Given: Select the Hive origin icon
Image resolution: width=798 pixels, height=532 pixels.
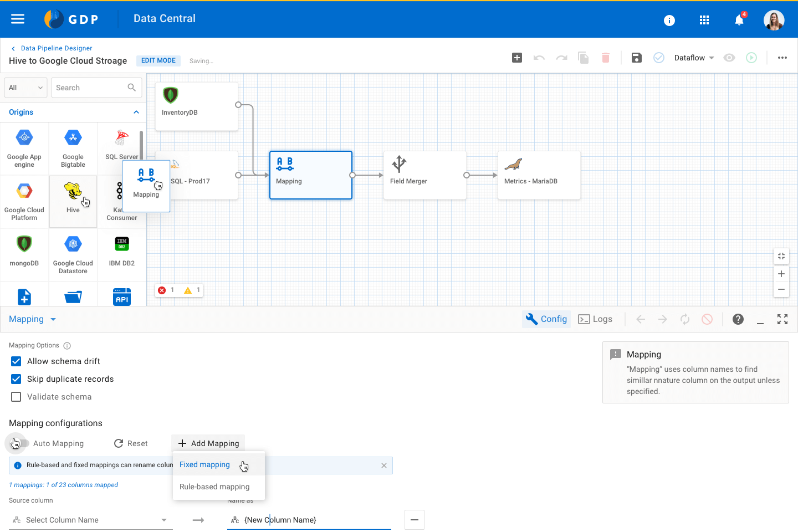Looking at the screenshot, I should [73, 201].
